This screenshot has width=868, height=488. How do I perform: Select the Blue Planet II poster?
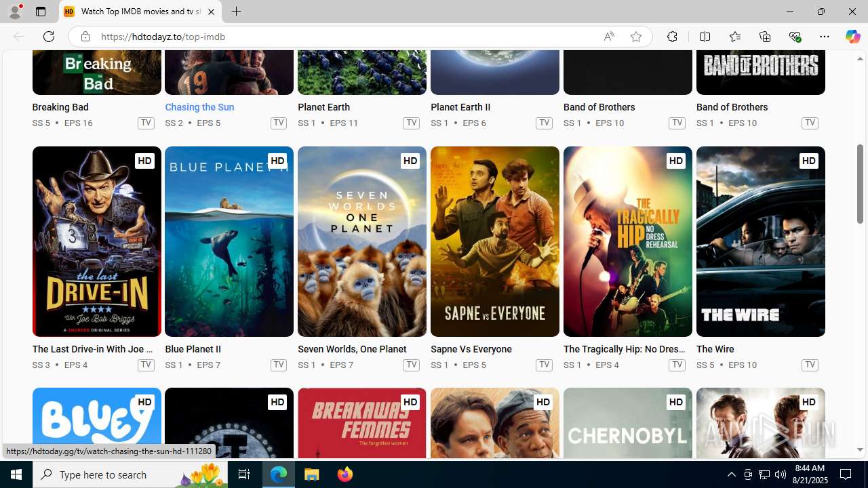pos(229,241)
